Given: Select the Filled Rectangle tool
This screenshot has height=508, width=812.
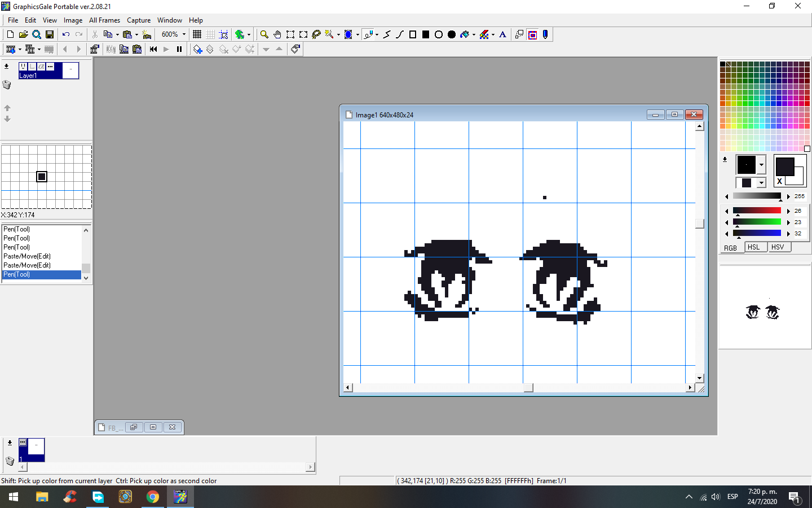Looking at the screenshot, I should tap(426, 34).
